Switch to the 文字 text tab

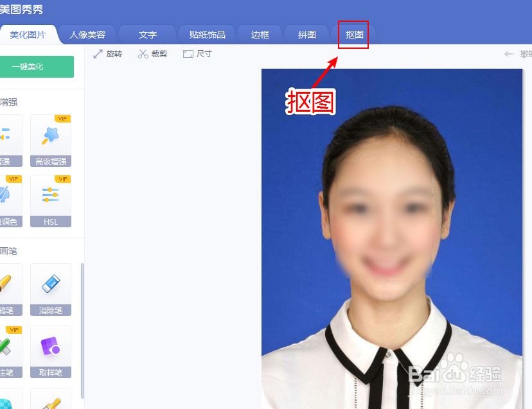point(146,35)
